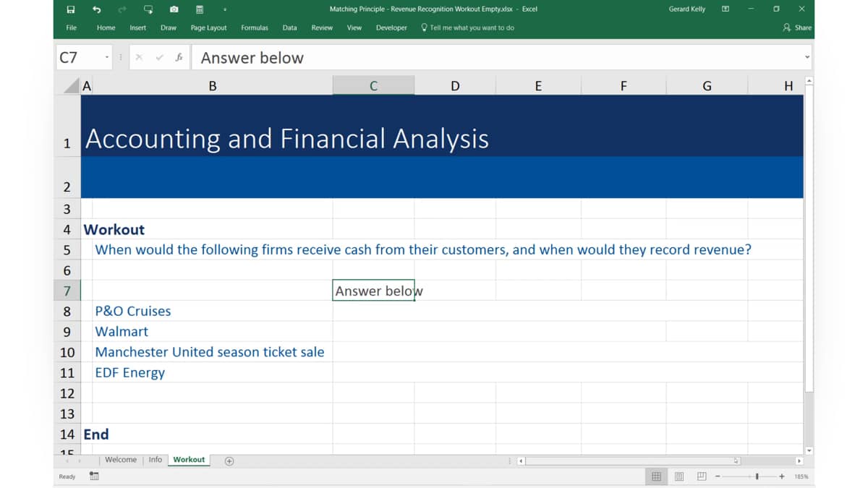Select row 7 header
The width and height of the screenshot is (868, 488).
[67, 291]
